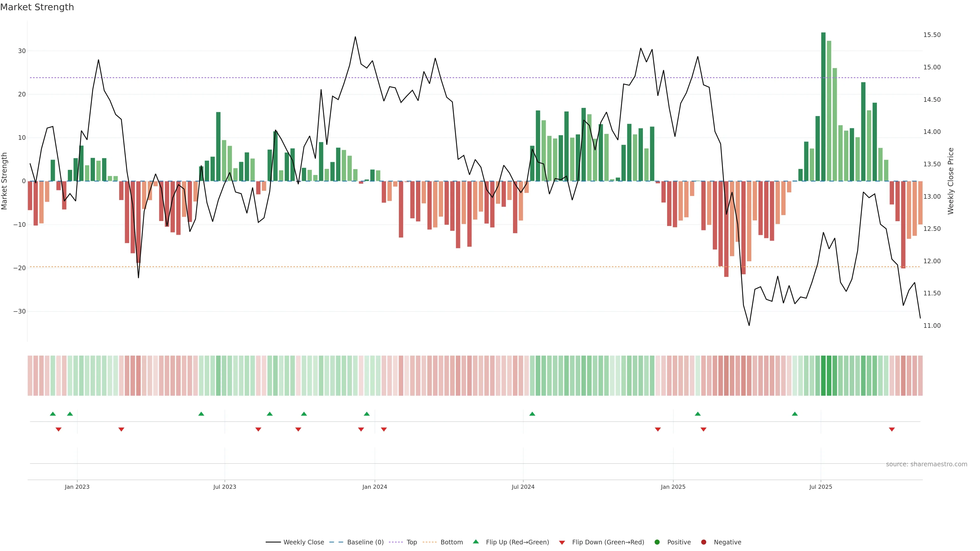Click the 15.50 right axis tick label

click(x=932, y=35)
